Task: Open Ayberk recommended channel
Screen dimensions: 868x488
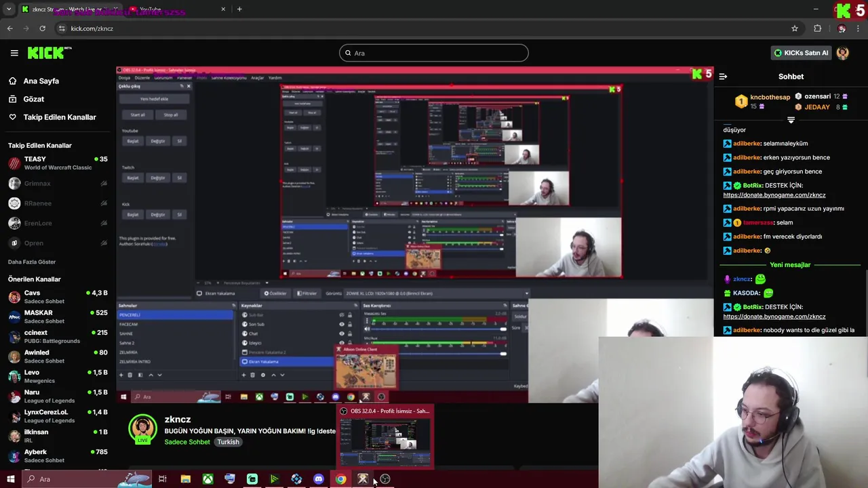Action: [x=58, y=456]
